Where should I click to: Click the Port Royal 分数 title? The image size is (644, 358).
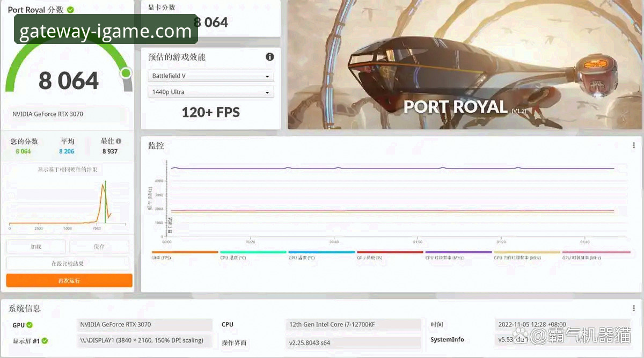point(36,10)
